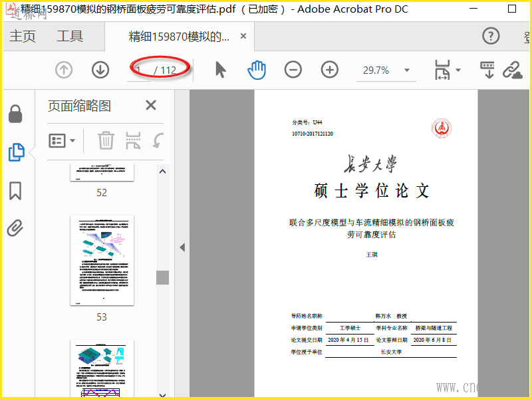Share file via cloud link icon
This screenshot has height=399, width=532.
tap(512, 70)
